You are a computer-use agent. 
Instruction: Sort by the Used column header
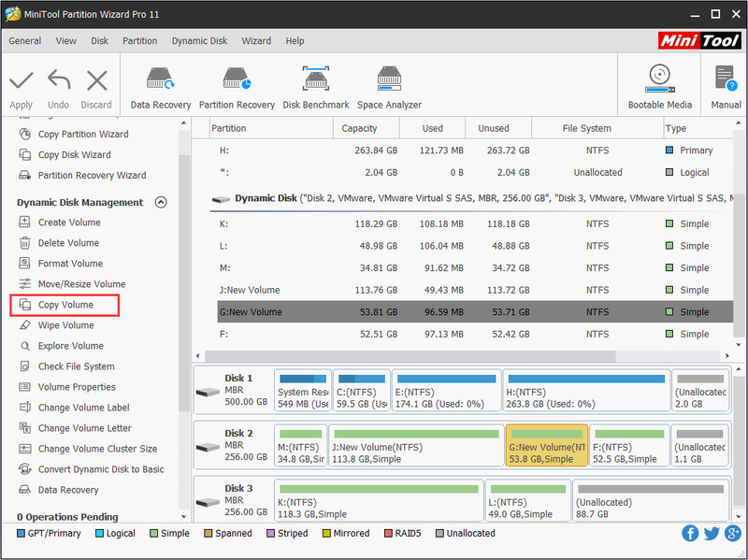point(432,128)
